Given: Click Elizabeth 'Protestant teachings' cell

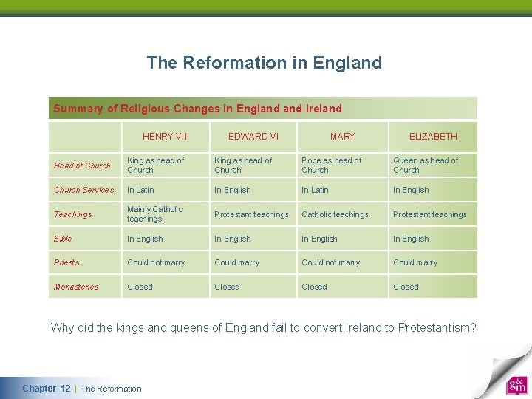Looking at the screenshot, I should [433, 214].
